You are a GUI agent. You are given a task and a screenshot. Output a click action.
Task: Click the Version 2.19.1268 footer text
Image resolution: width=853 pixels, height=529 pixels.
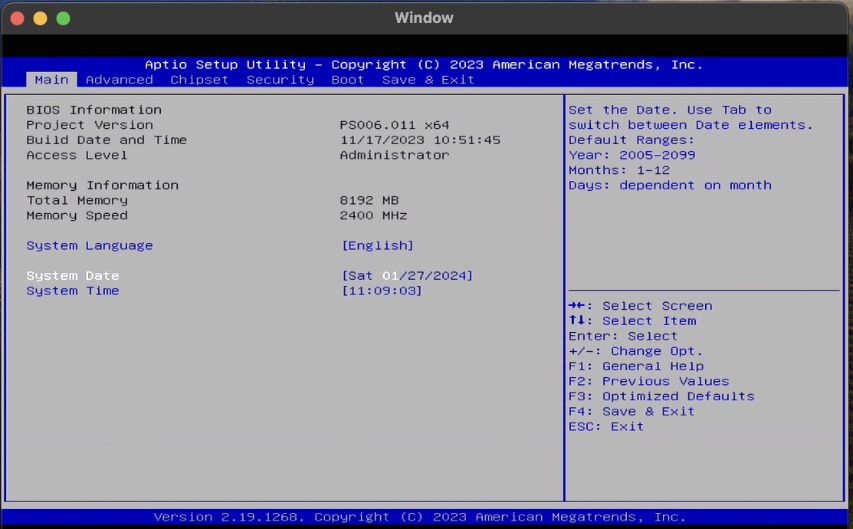point(419,517)
